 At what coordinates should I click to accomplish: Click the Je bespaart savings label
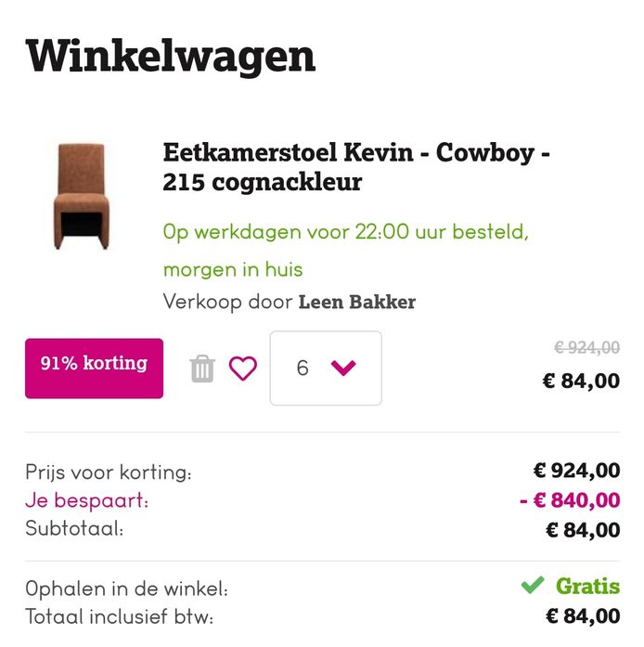point(86,500)
